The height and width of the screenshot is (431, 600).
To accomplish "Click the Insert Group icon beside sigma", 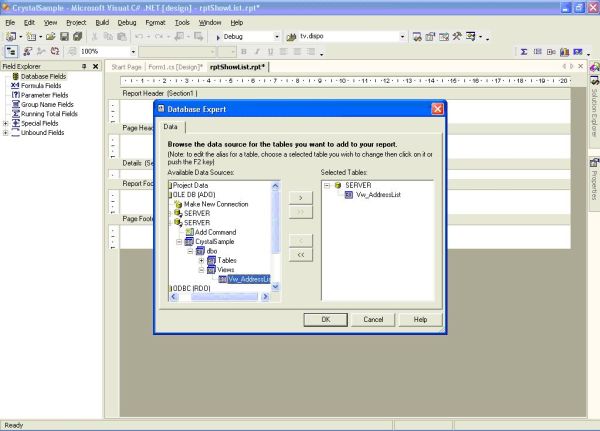I will pos(538,52).
